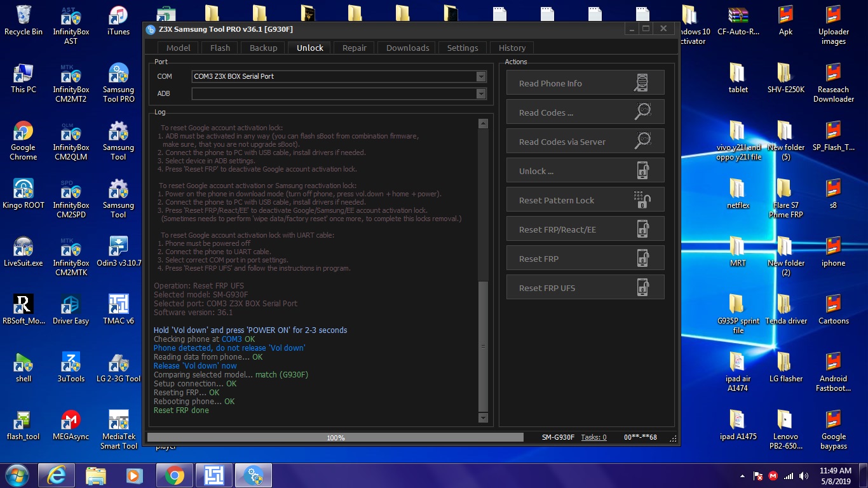Open the Recycle Bin desktop icon
Viewport: 868px width, 488px height.
coord(24,20)
